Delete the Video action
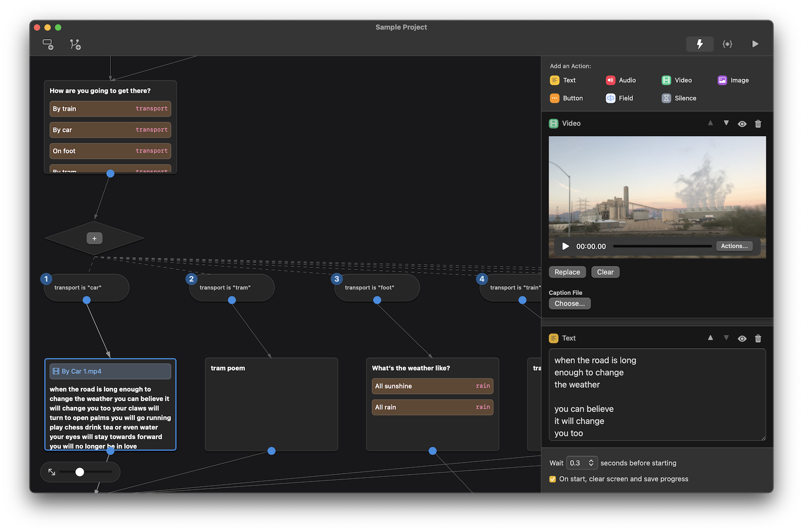 tap(758, 123)
